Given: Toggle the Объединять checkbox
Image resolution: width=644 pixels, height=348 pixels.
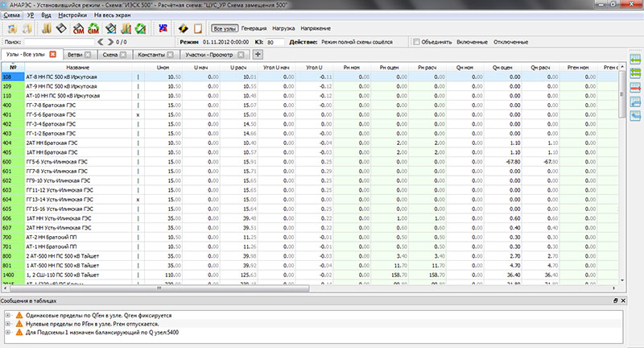Looking at the screenshot, I should (x=416, y=42).
